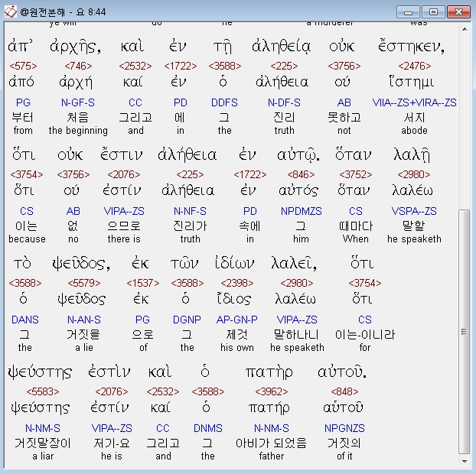The height and width of the screenshot is (474, 476).
Task: Click the parsing code DGNP
Action: [x=187, y=320]
